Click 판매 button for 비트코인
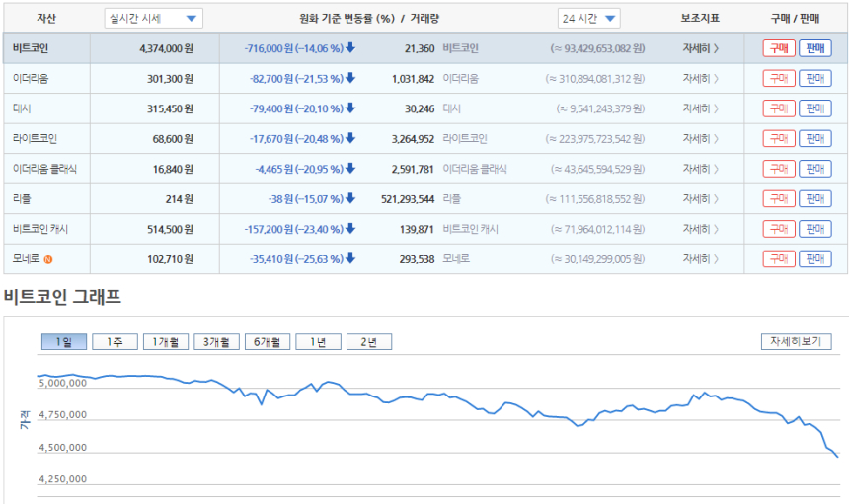The height and width of the screenshot is (504, 849). pos(814,48)
